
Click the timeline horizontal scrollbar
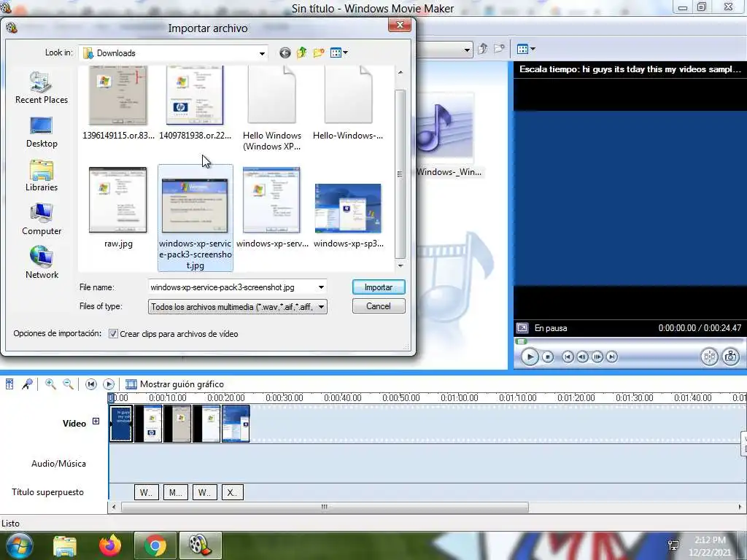click(325, 507)
